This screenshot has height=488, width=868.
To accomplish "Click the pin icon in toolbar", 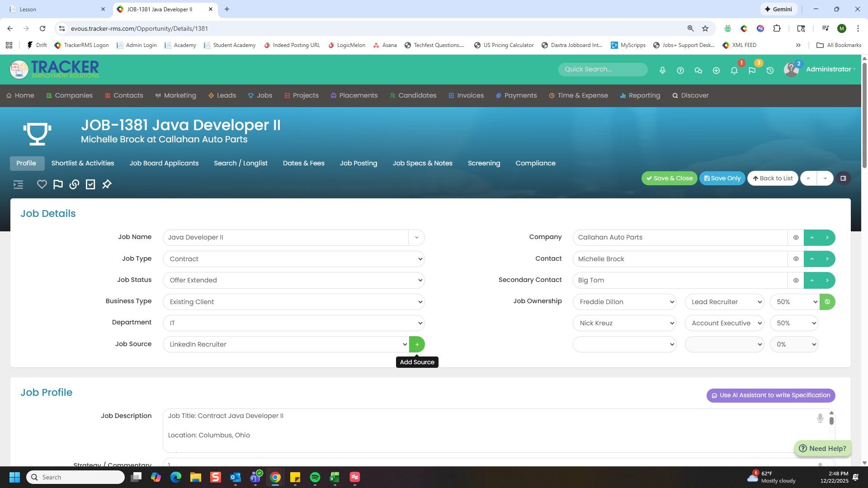I will (107, 184).
